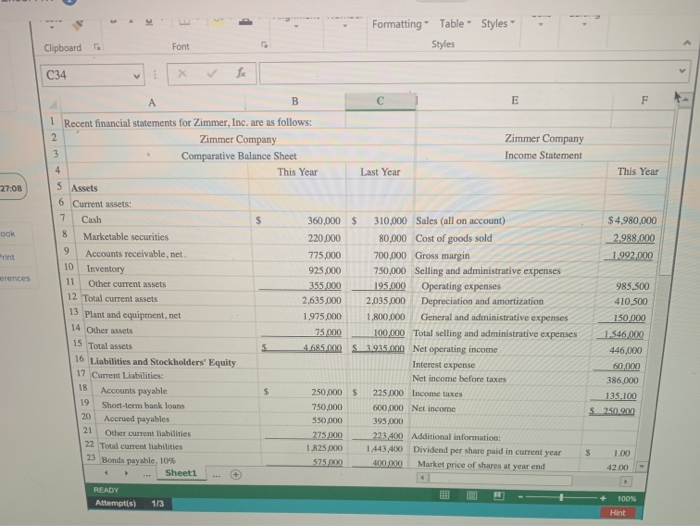Open the Name Box dropdown arrow
Image resolution: width=700 pixels, height=526 pixels.
pyautogui.click(x=136, y=76)
